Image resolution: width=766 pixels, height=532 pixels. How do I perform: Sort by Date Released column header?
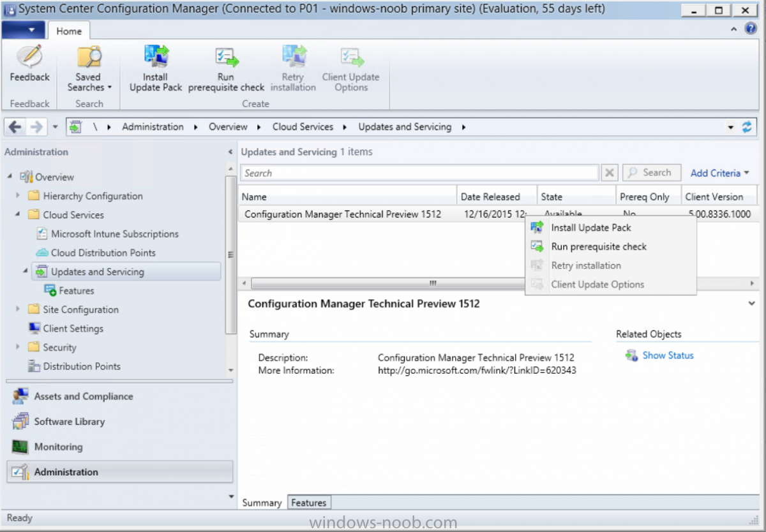point(497,196)
